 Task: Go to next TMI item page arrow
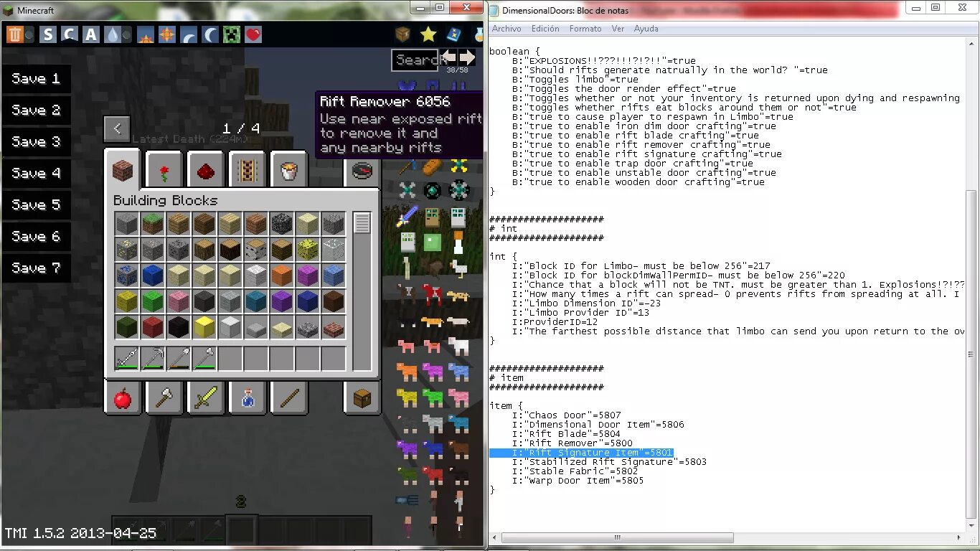click(x=467, y=57)
